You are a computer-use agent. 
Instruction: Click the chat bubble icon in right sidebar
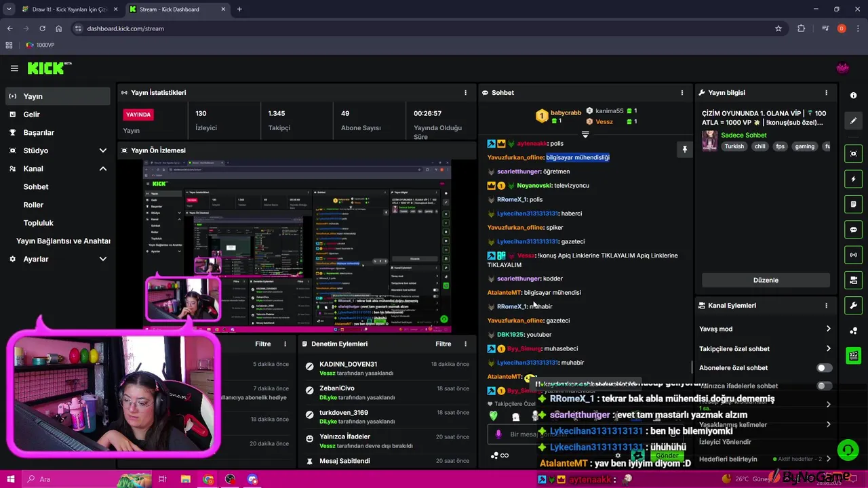tap(853, 230)
